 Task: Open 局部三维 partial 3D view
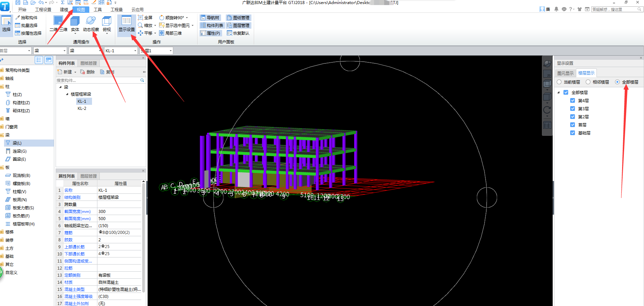(x=171, y=33)
